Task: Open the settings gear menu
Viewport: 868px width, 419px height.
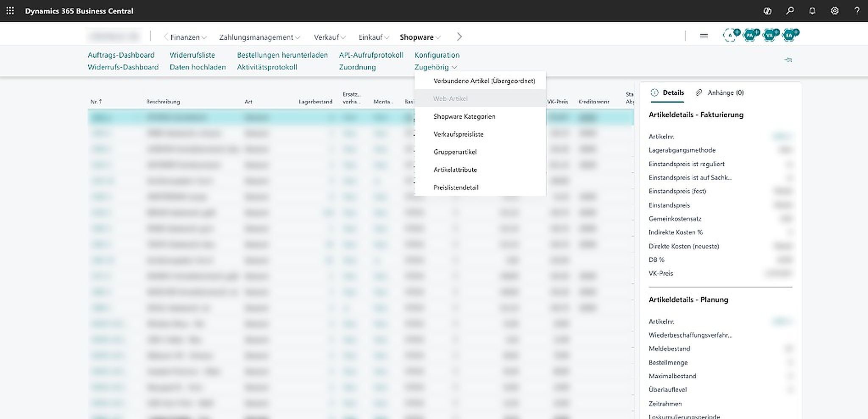Action: tap(835, 11)
